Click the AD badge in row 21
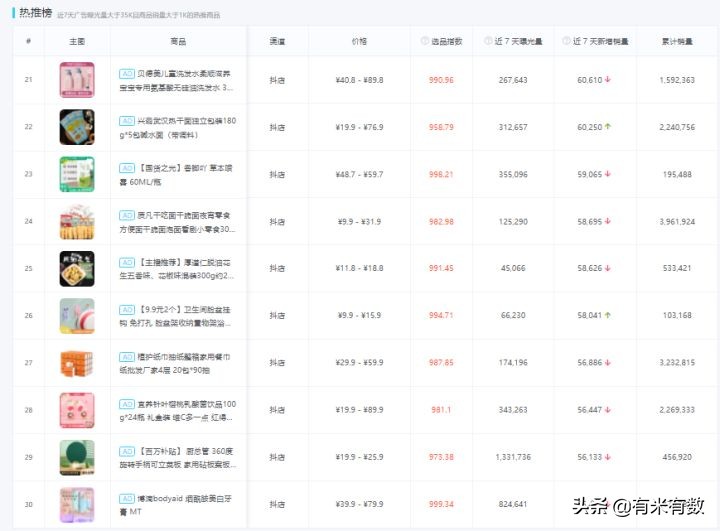 coord(127,73)
